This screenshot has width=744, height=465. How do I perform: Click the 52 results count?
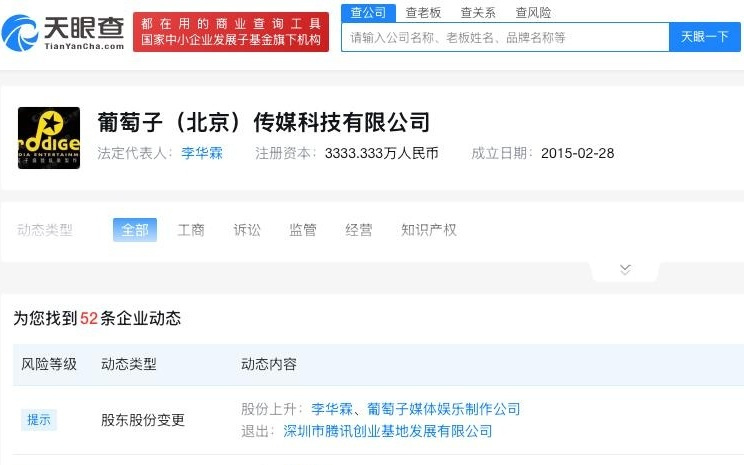(x=89, y=318)
